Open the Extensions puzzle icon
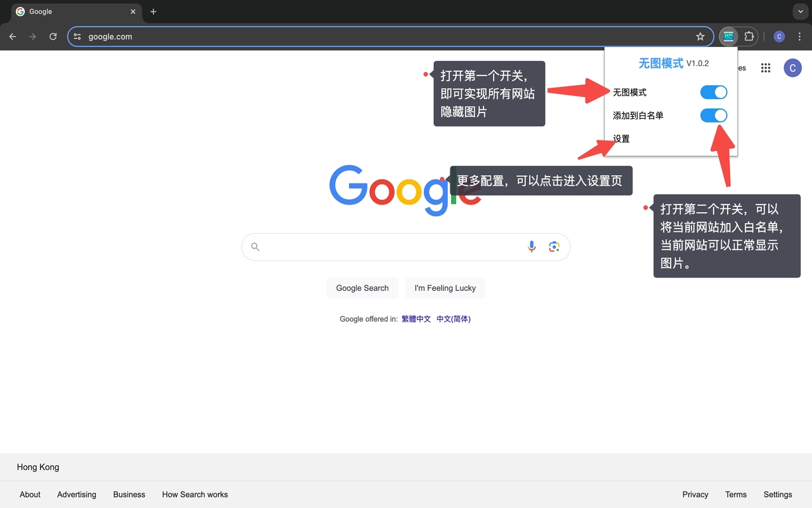The image size is (812, 508). (x=749, y=37)
